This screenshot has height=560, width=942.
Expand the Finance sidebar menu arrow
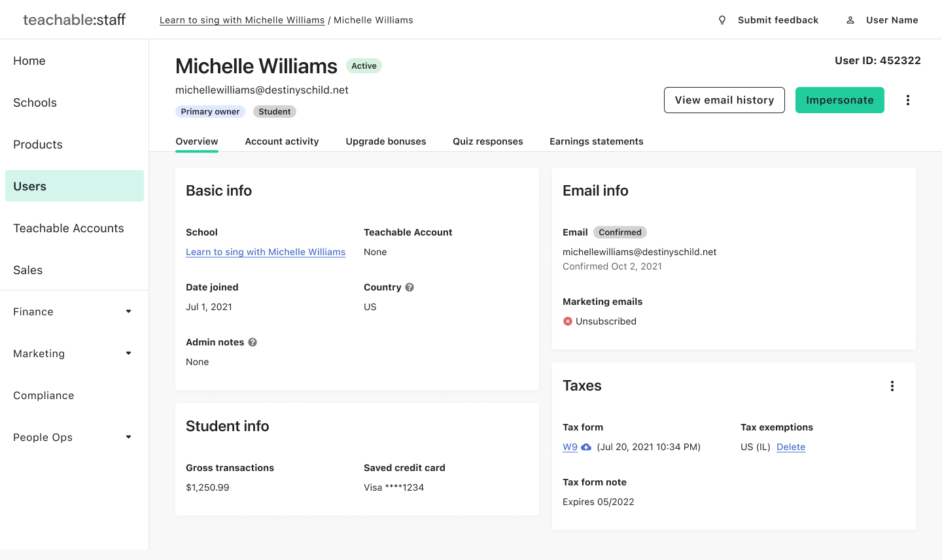(x=129, y=311)
